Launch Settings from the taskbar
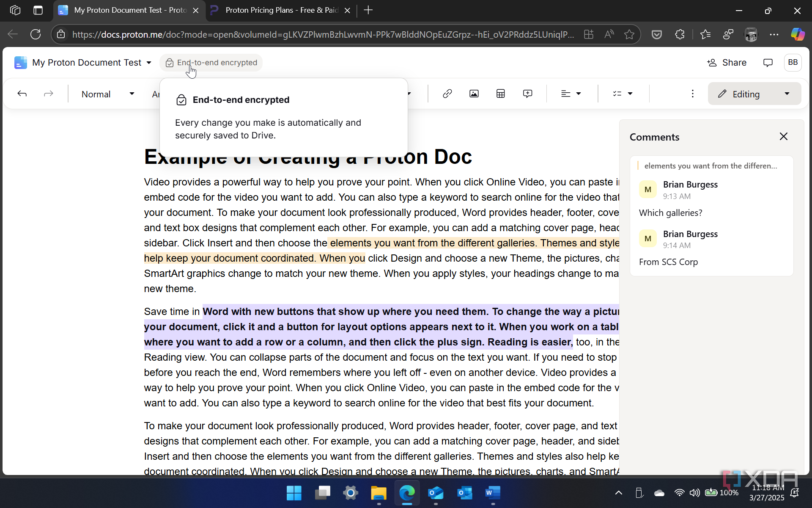812x508 pixels. coord(351,493)
